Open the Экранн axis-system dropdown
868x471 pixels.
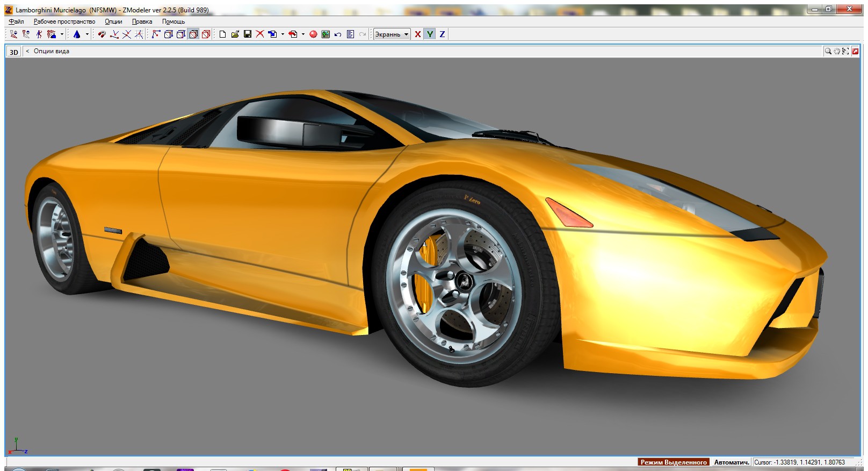pyautogui.click(x=392, y=34)
